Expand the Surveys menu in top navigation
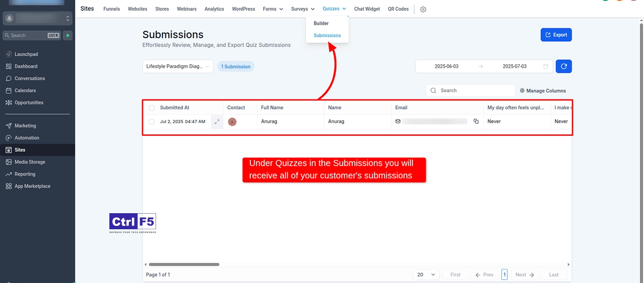 pos(303,9)
